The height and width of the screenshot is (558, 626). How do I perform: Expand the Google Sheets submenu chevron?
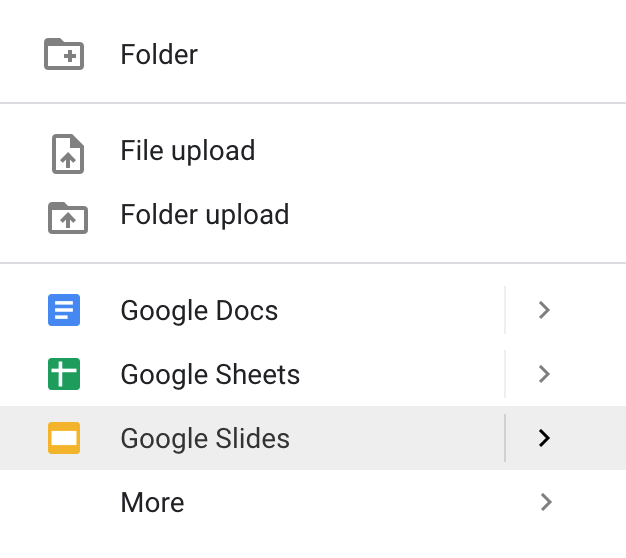[545, 374]
